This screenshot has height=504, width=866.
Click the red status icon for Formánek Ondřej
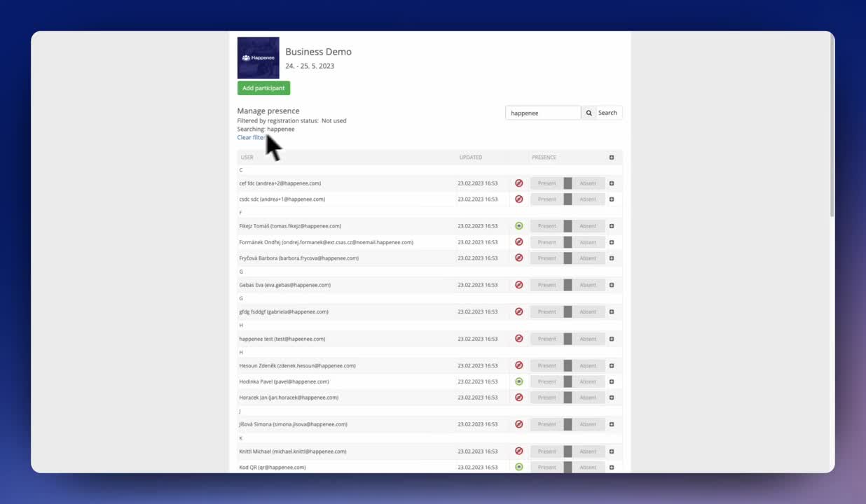tap(519, 242)
